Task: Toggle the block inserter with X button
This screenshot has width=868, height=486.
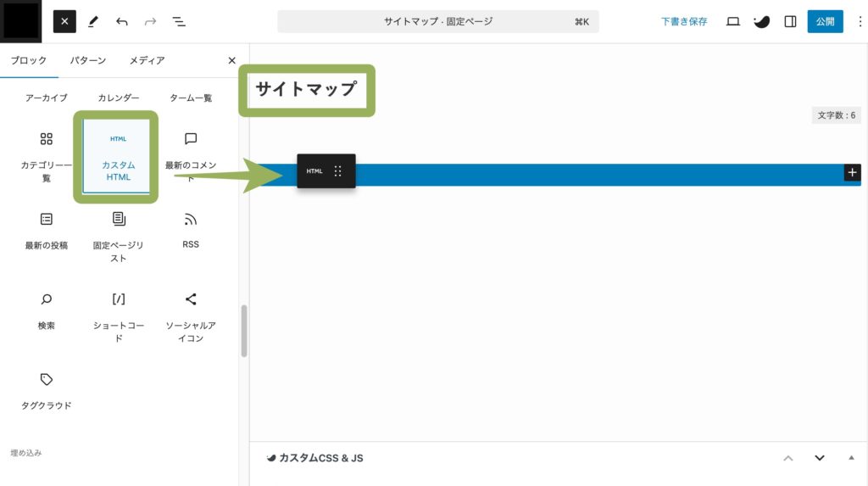Action: point(64,21)
